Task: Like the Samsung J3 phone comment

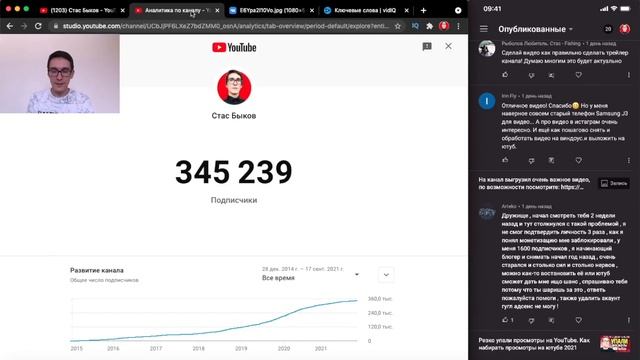Action: pyautogui.click(x=505, y=160)
